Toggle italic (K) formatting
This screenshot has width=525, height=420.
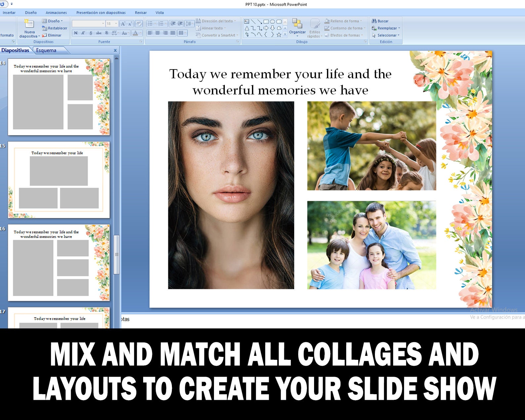click(x=83, y=33)
